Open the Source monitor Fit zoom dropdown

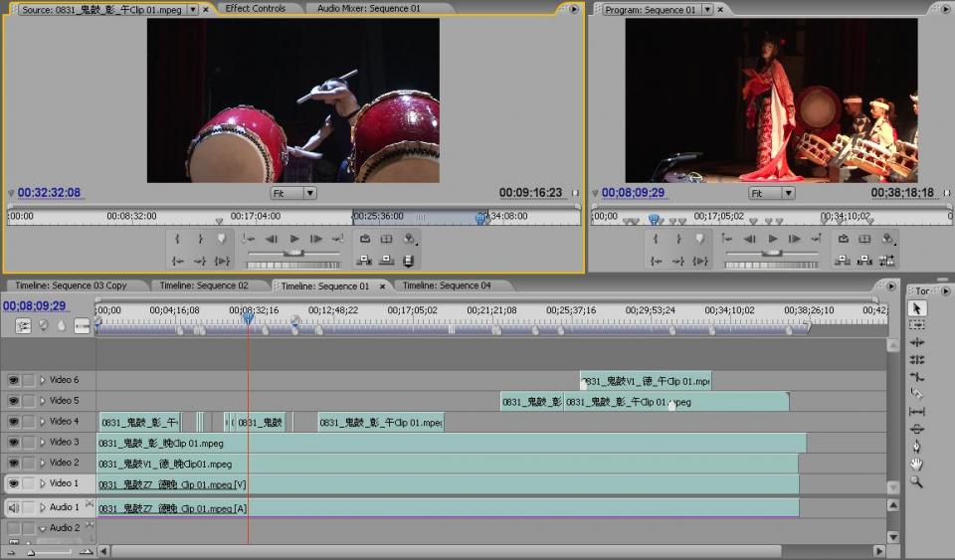(x=293, y=193)
